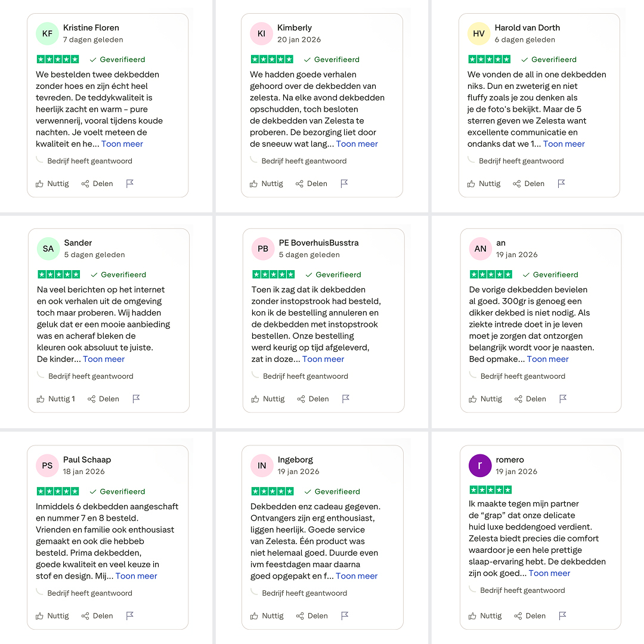Screen dimensions: 644x644
Task: Flag Kristine Floren's review
Action: coord(130,184)
